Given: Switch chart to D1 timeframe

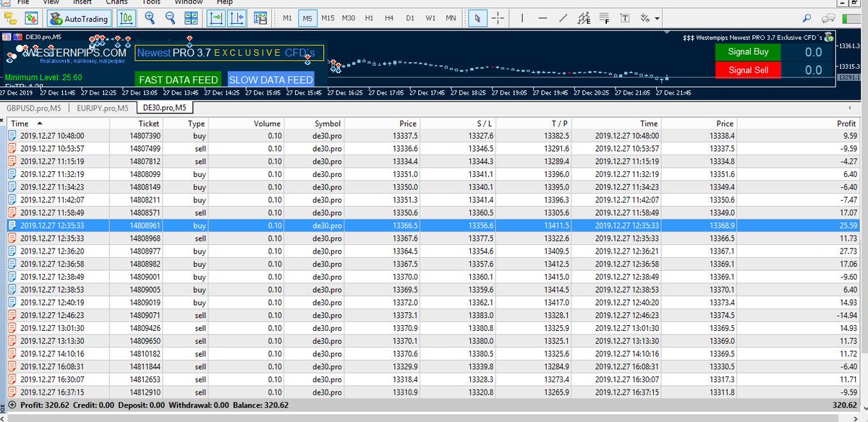Looking at the screenshot, I should (x=410, y=18).
